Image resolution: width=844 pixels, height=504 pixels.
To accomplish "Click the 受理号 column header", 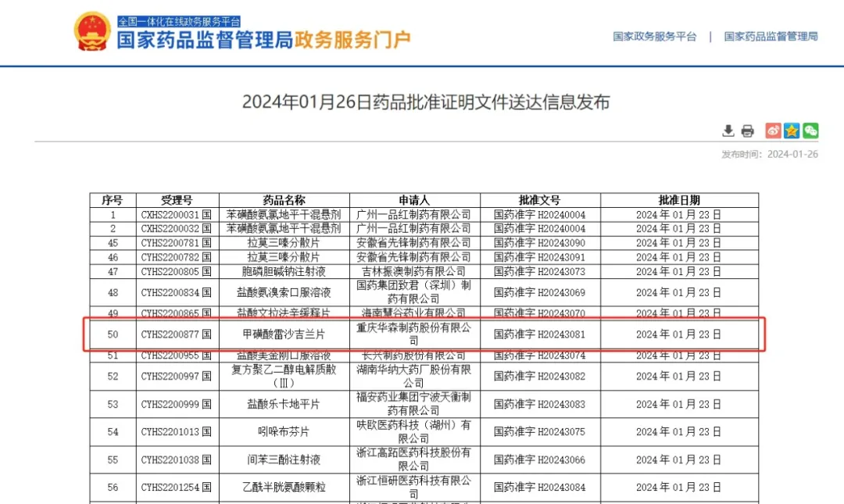I will 177,200.
